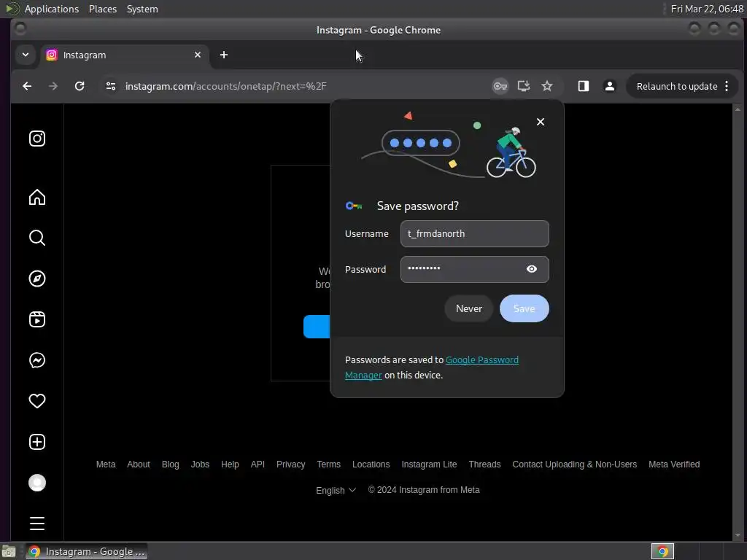Click the password key icon in address bar
Screen dimensions: 747x560
500,86
